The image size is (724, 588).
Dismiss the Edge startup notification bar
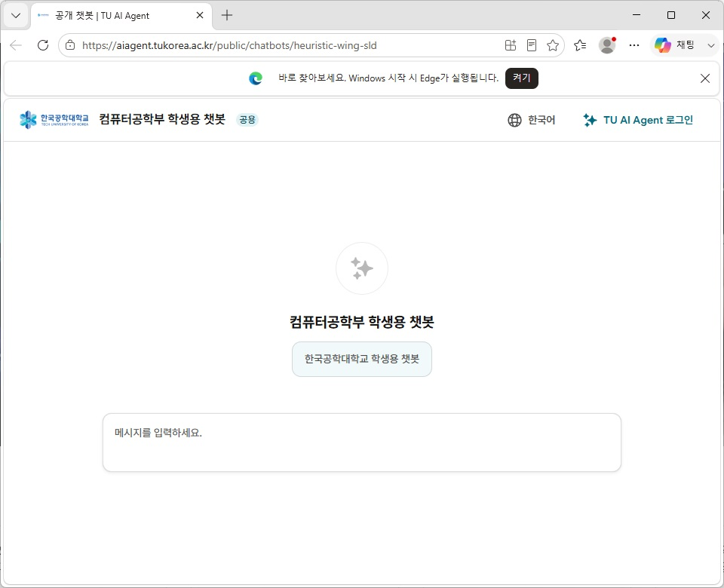coord(705,78)
